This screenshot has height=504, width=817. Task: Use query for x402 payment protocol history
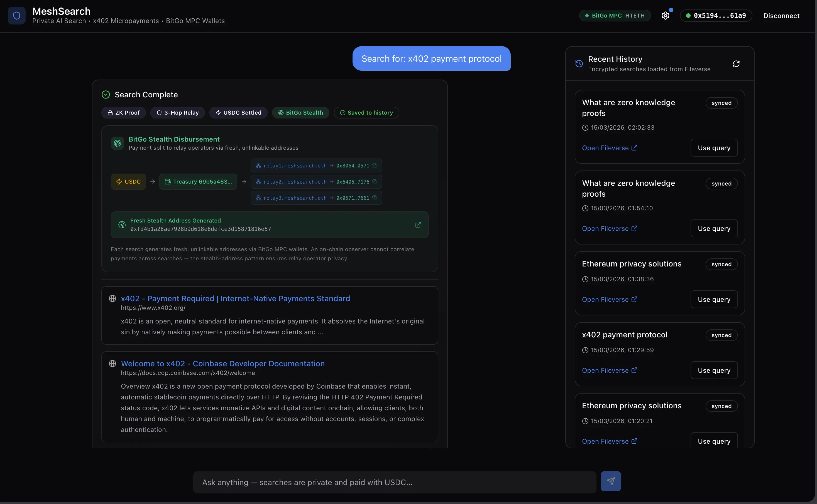pos(714,370)
